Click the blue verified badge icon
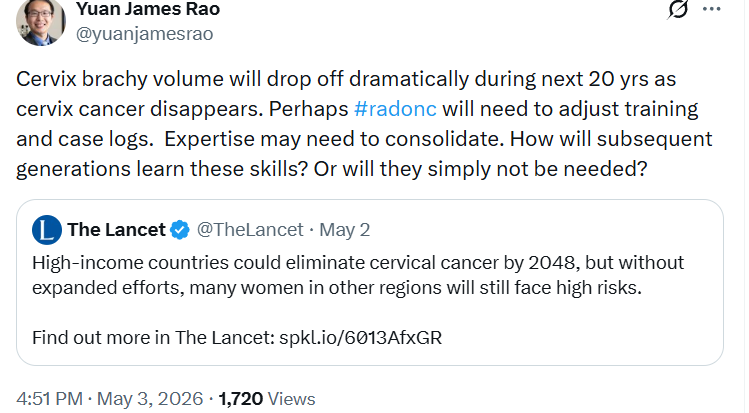Viewport: 749px width, 413px height. 180,230
